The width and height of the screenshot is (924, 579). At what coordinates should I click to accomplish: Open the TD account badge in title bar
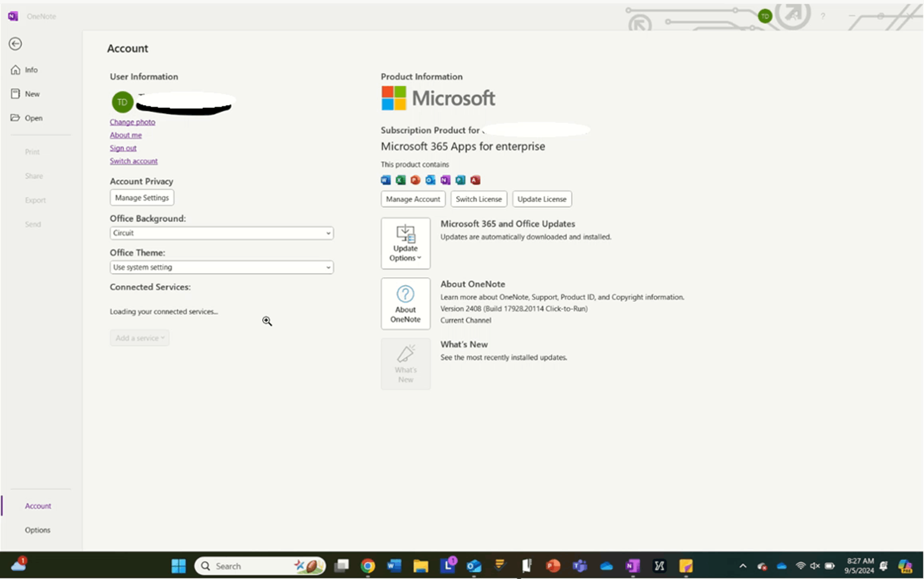tap(765, 16)
